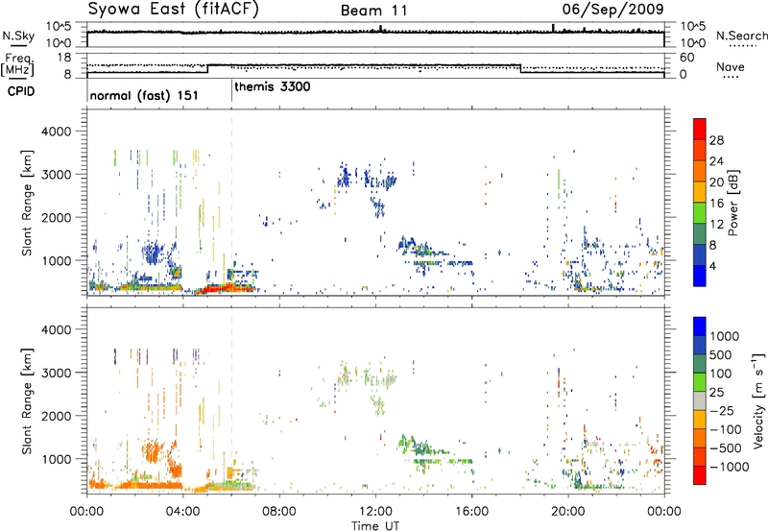Click the '-25' label on Velocity color bar
Screen dimensions: 768x532
(722, 410)
